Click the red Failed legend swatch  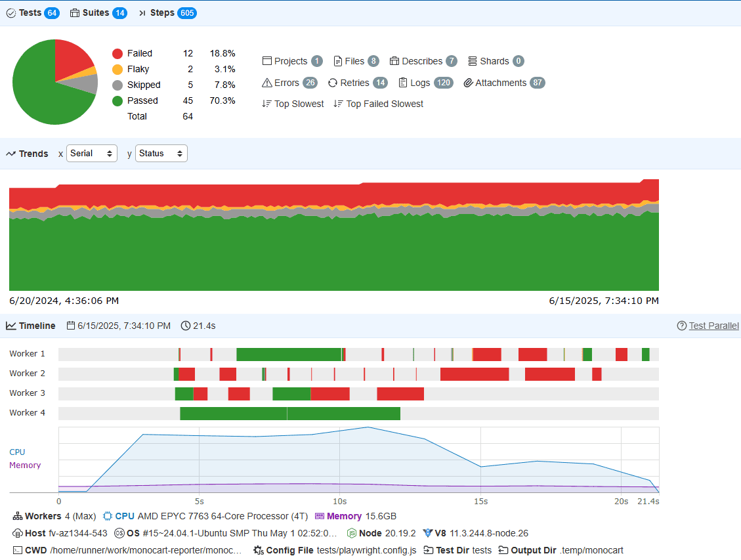117,54
